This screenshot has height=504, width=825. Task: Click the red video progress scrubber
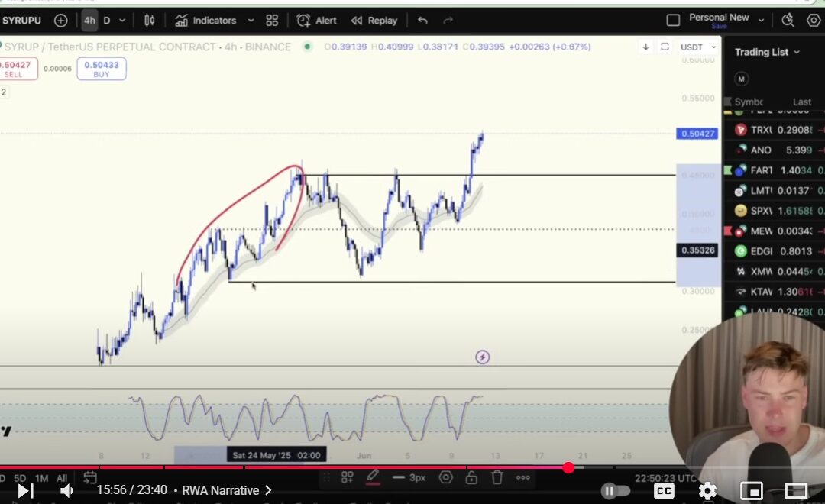pos(568,467)
